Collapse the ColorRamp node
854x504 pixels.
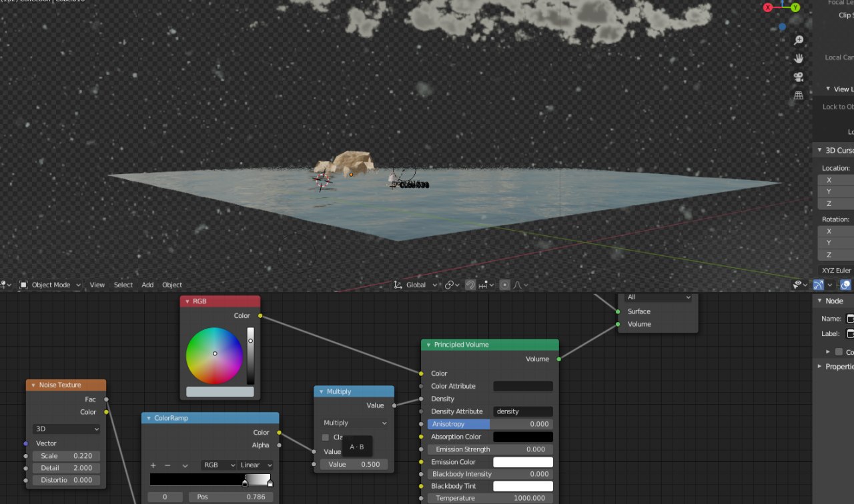(x=147, y=418)
